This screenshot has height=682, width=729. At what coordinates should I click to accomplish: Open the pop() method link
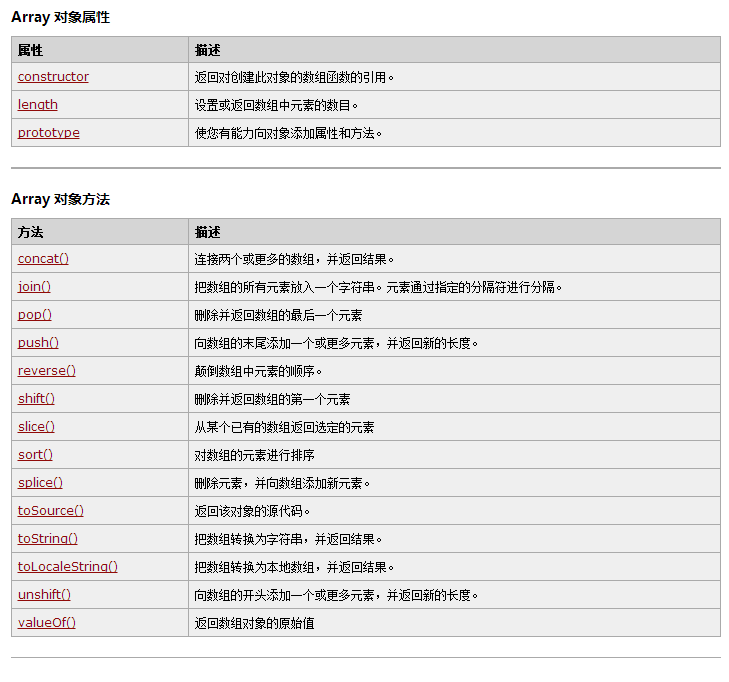click(x=34, y=315)
